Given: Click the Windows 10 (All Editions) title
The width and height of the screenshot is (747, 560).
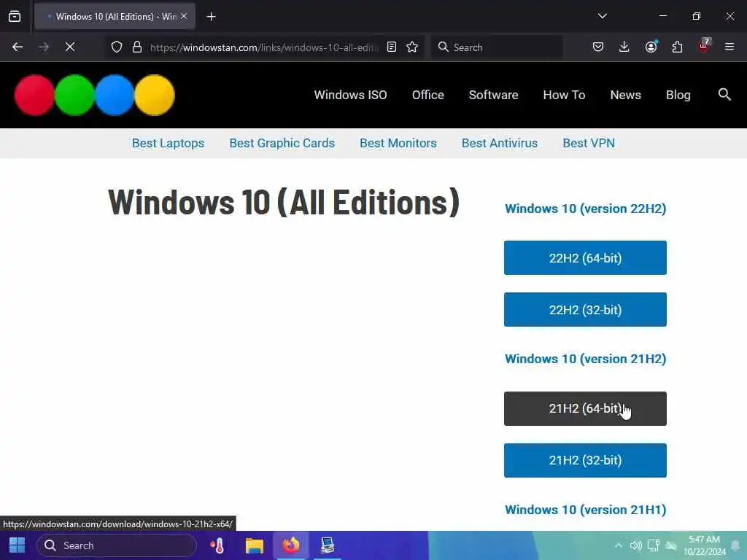Looking at the screenshot, I should 284,202.
